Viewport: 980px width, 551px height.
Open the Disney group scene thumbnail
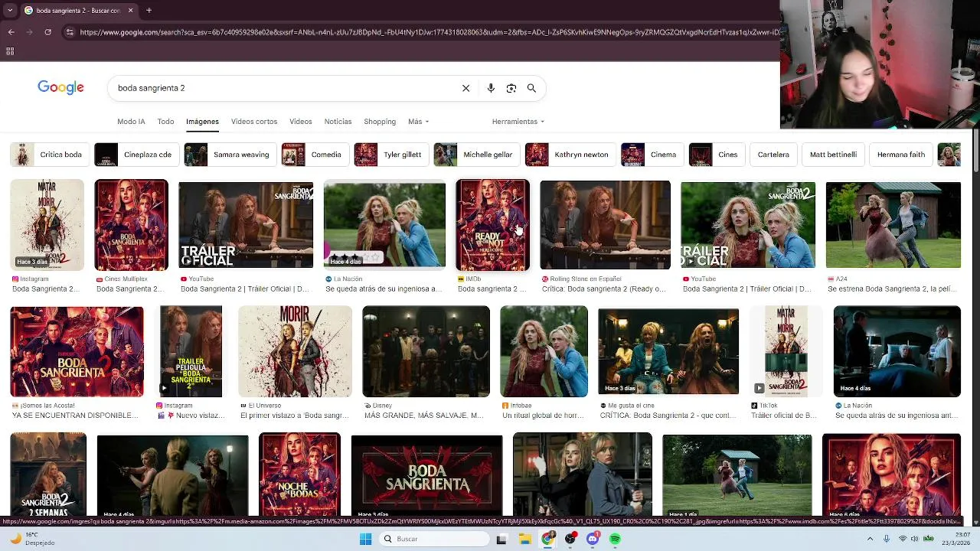426,351
